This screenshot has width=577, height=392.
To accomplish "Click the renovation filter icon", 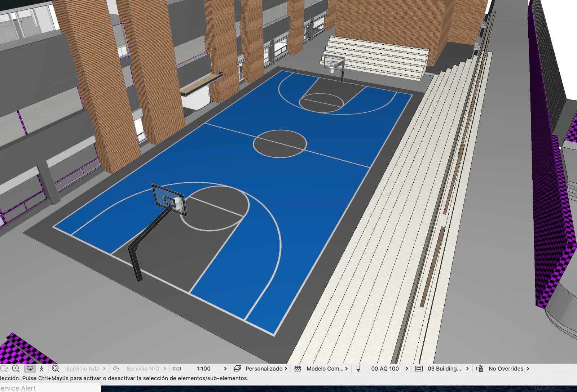I will click(x=419, y=369).
